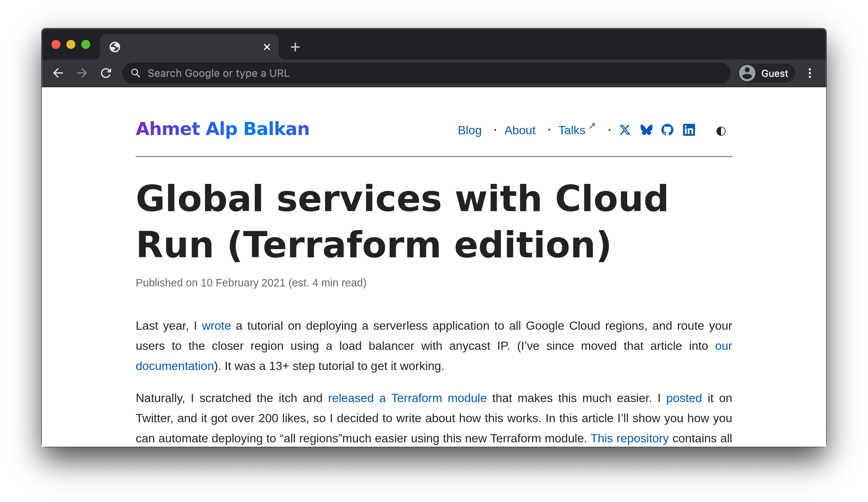Follow the 'wrote' link
Viewport: 868px width, 502px height.
(216, 326)
